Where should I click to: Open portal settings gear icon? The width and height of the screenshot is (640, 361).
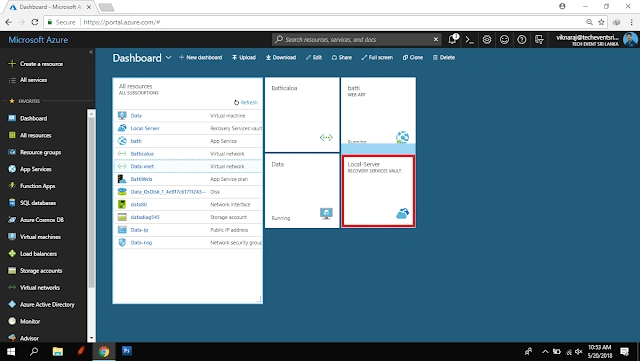click(487, 40)
